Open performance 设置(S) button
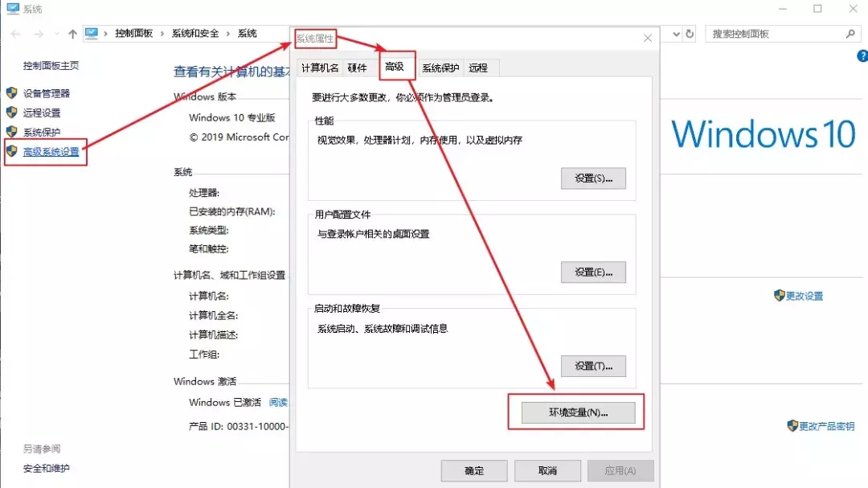868x488 pixels. click(593, 178)
